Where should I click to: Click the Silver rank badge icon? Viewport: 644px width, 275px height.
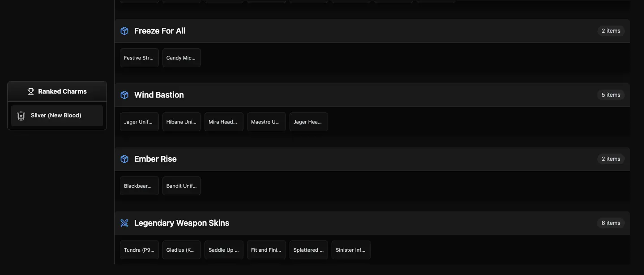coord(21,116)
